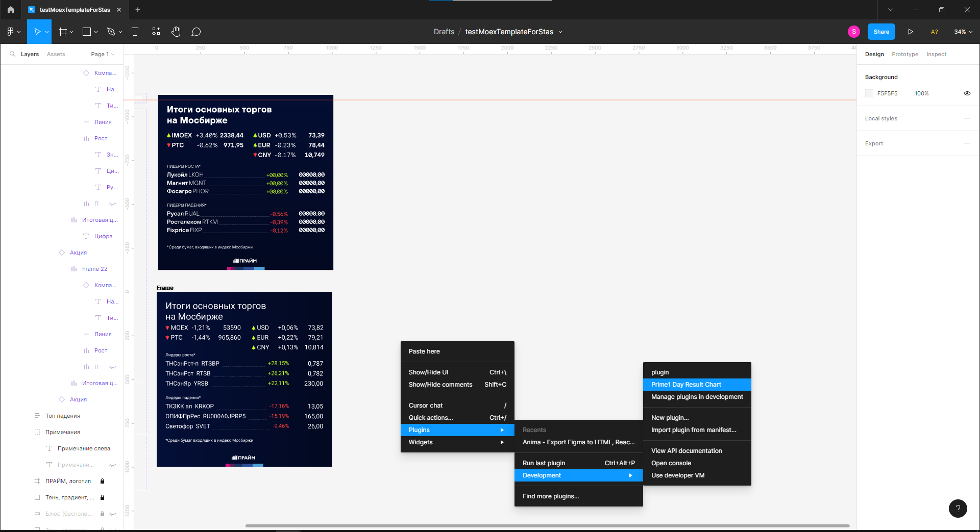Screen dimensions: 980x532
Task: Select the Pen tool
Action: [x=111, y=32]
